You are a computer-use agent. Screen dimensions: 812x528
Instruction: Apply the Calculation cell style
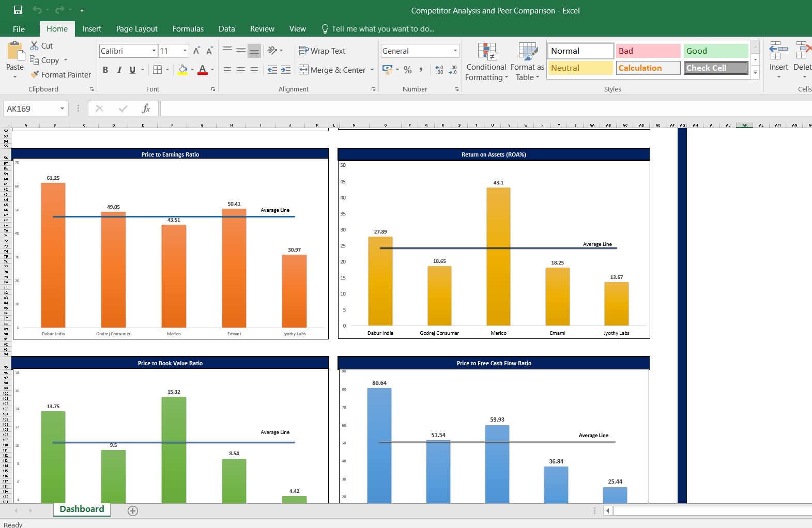click(x=648, y=68)
